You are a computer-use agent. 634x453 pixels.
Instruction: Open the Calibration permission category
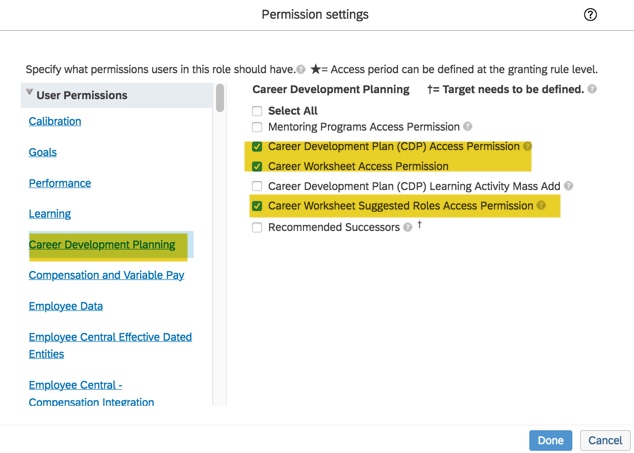click(55, 121)
